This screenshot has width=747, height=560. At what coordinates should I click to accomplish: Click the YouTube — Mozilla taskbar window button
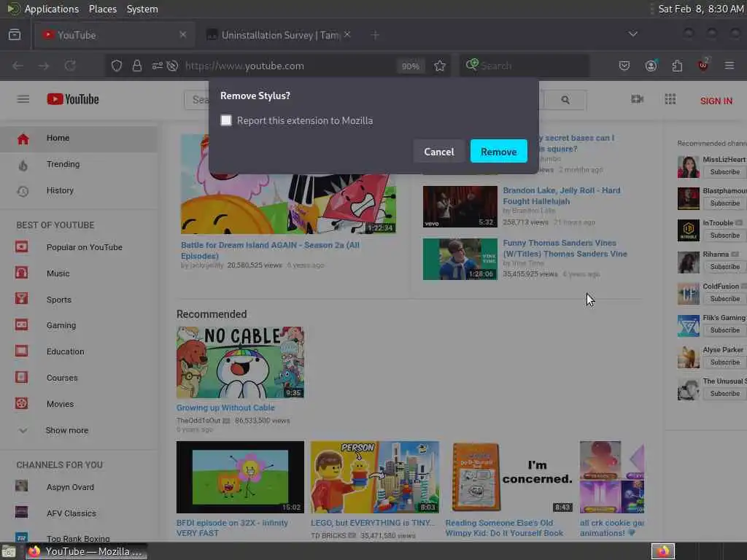(x=86, y=551)
